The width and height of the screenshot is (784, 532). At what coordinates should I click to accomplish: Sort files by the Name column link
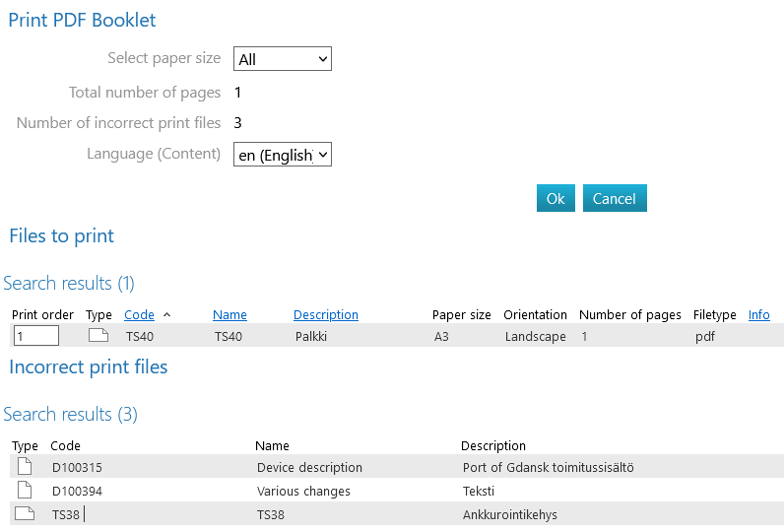tap(229, 315)
